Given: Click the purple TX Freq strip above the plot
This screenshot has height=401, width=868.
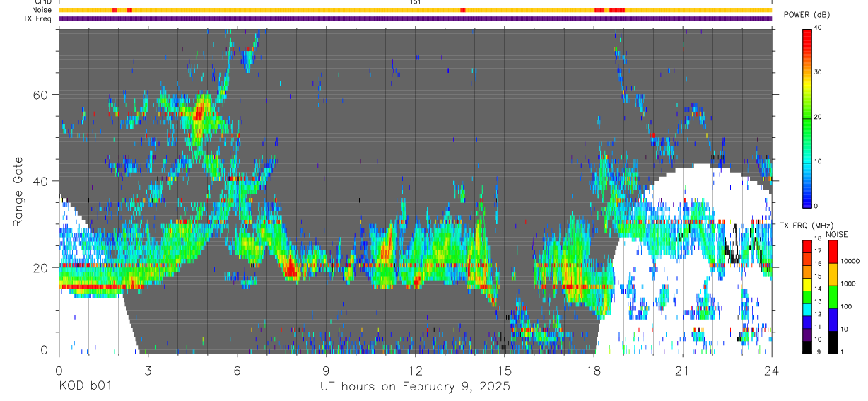Looking at the screenshot, I should [x=415, y=18].
